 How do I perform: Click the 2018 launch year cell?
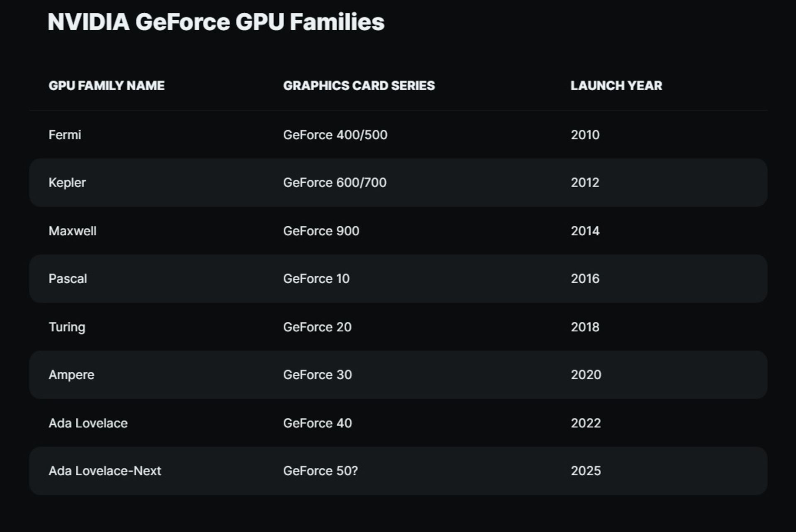tap(585, 327)
